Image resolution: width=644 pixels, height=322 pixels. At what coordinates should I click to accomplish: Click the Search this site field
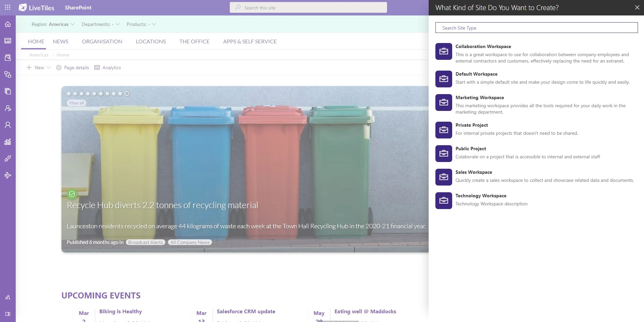308,7
